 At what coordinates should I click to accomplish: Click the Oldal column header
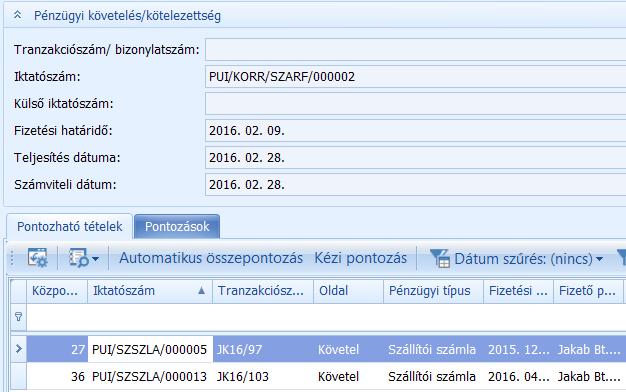[x=348, y=291]
